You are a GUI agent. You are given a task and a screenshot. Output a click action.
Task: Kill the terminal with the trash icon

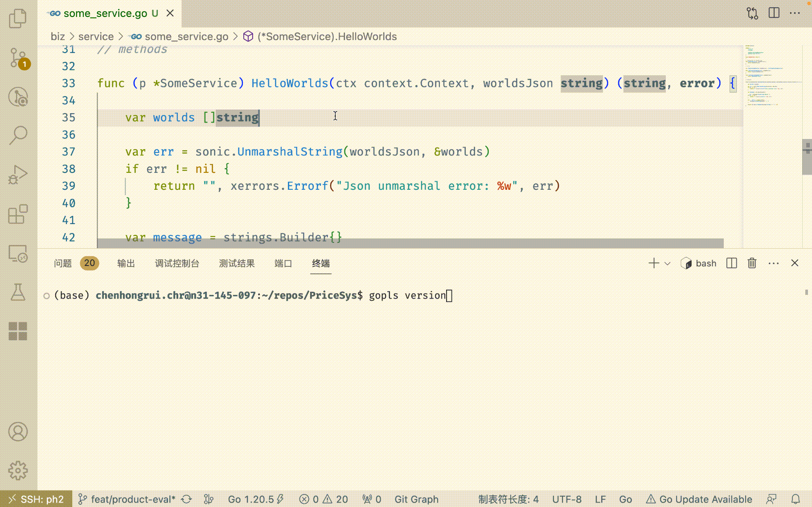click(752, 263)
